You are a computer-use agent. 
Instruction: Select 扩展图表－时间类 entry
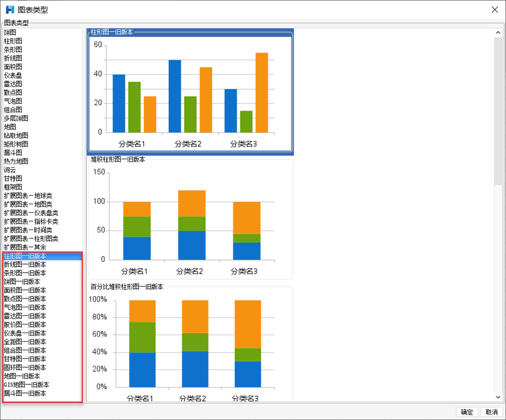click(x=28, y=230)
